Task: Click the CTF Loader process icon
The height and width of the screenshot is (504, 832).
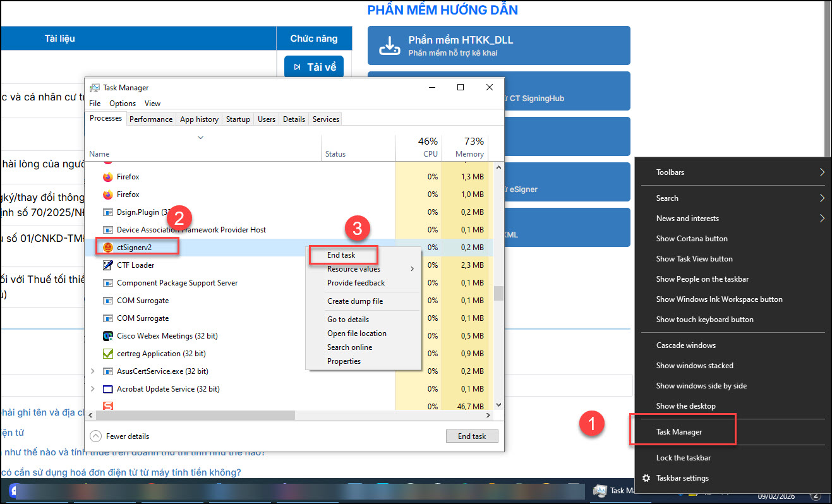Action: click(x=107, y=265)
